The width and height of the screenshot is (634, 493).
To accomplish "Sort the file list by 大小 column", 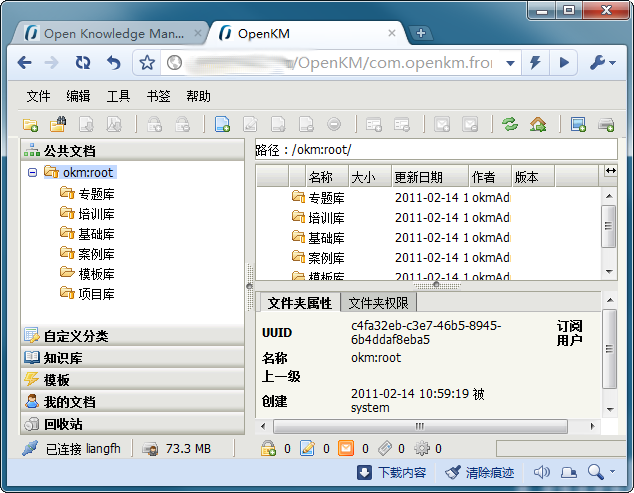I will pyautogui.click(x=370, y=177).
